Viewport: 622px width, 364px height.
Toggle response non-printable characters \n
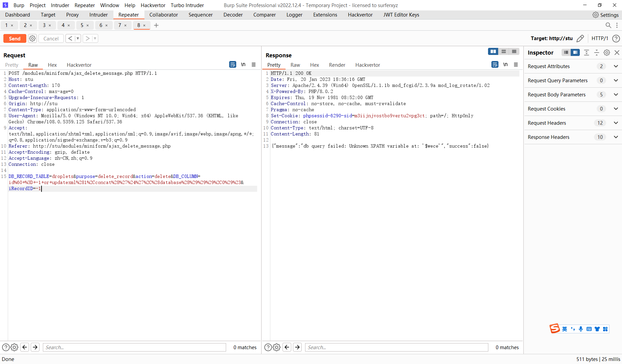[x=506, y=64]
